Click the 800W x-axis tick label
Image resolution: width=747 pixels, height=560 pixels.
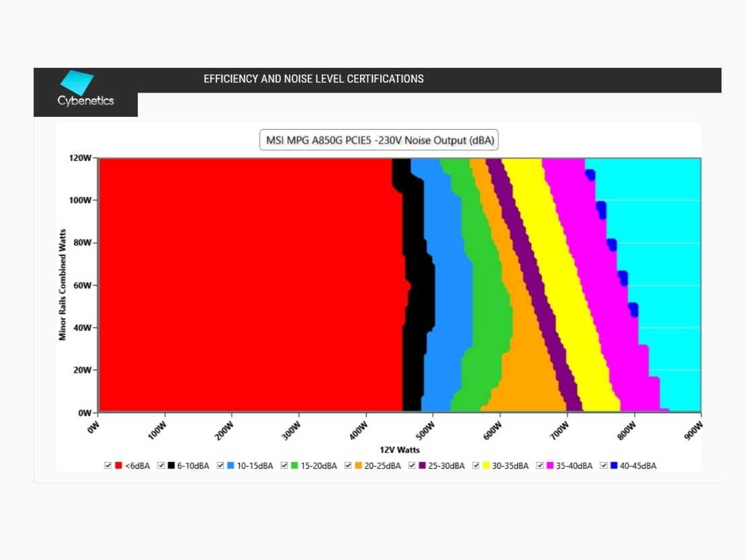627,430
